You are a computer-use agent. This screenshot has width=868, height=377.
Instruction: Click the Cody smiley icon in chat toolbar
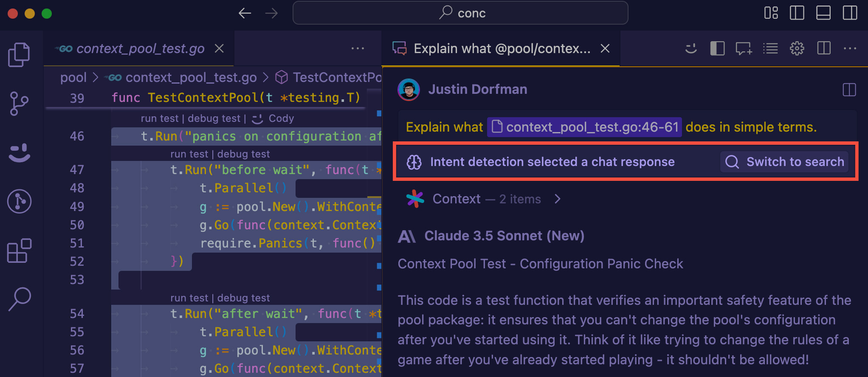point(691,48)
